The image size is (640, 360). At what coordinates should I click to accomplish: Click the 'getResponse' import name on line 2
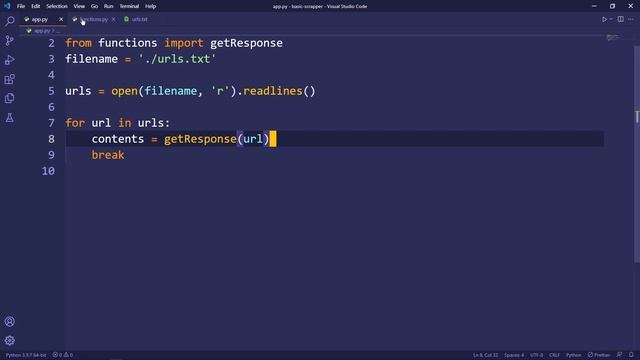[246, 43]
